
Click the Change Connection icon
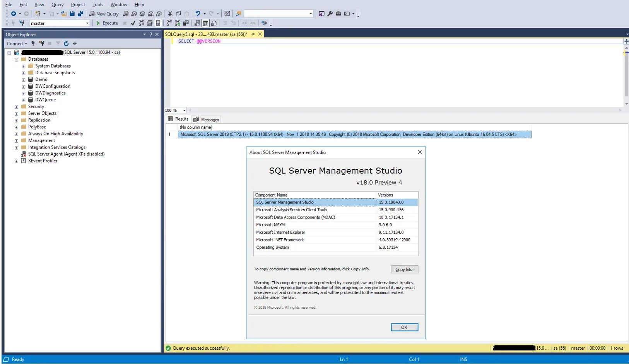[x=22, y=23]
